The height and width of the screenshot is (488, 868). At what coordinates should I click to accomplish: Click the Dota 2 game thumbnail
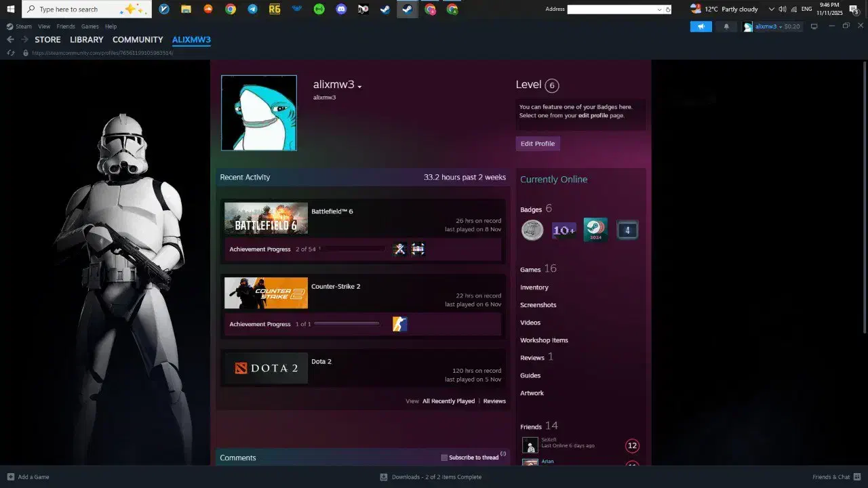tap(266, 368)
